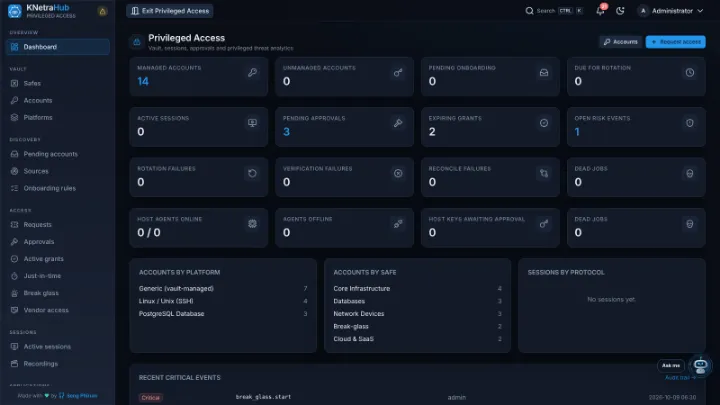
Task: Click the break_glass.start event name
Action: coord(263,397)
